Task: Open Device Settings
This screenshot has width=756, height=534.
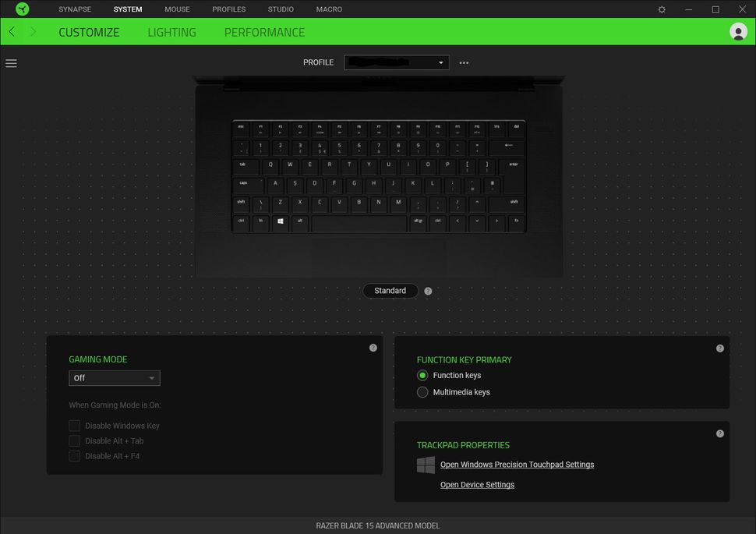Action: [476, 484]
